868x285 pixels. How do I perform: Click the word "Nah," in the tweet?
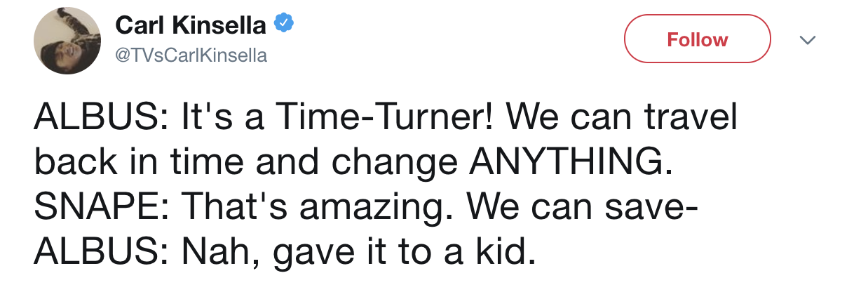point(219,250)
